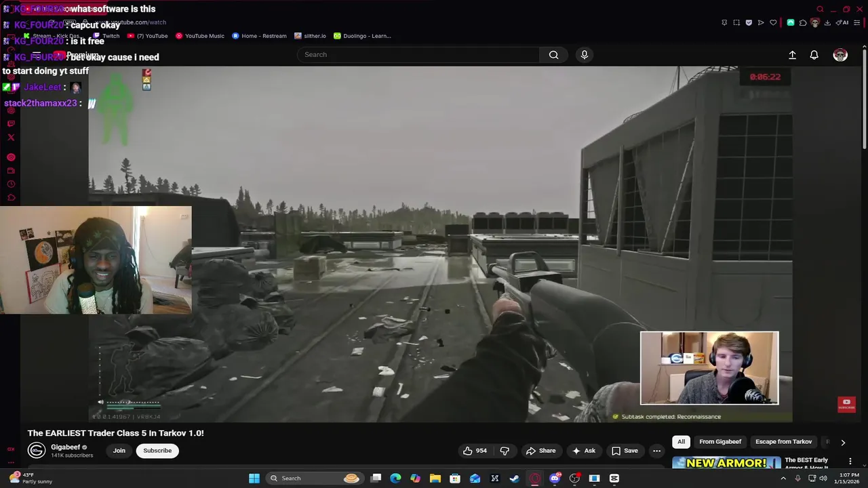Open browser downloads icon

(827, 22)
